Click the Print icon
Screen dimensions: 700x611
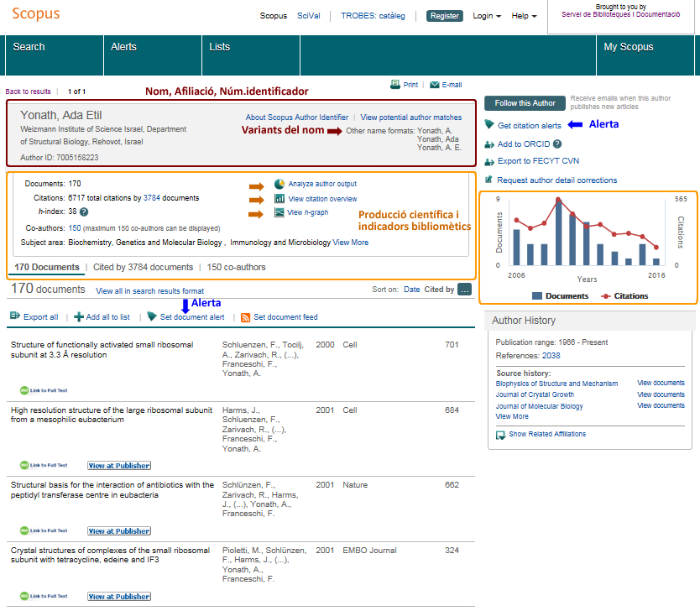click(395, 85)
